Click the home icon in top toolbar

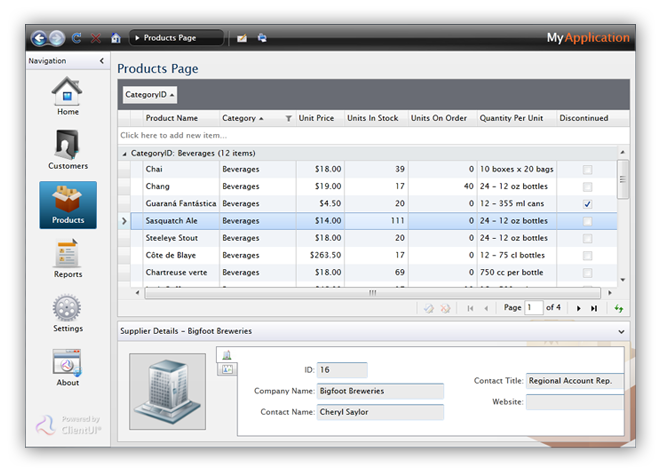pos(116,38)
